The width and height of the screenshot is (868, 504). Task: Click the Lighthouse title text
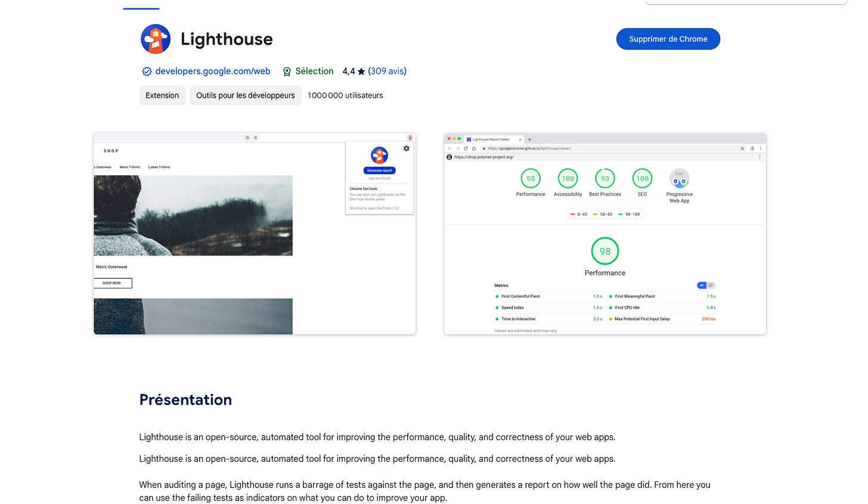pyautogui.click(x=227, y=39)
